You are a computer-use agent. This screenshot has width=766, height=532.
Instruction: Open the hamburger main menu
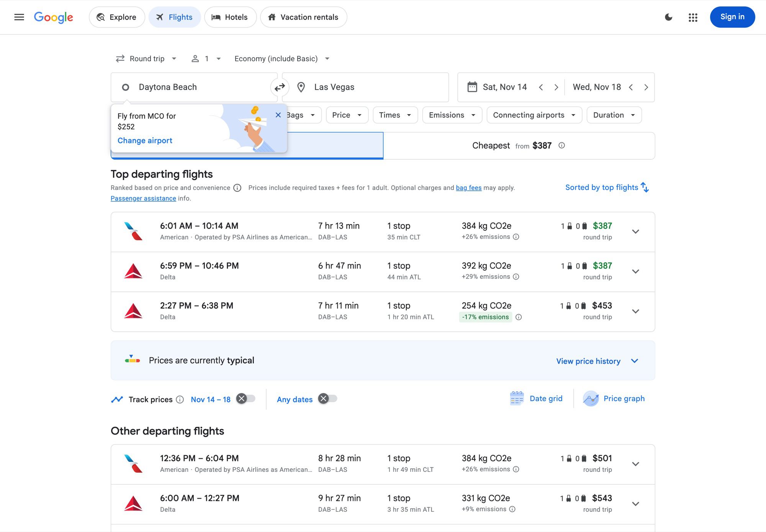point(19,17)
